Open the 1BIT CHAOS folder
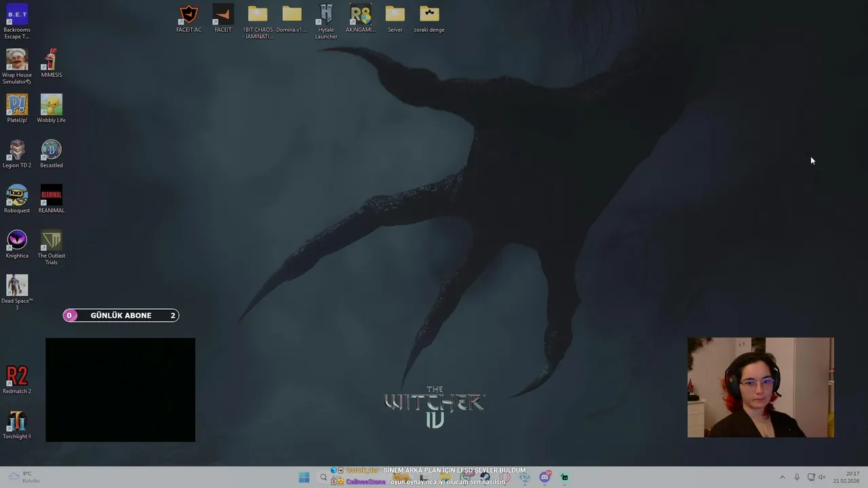 (258, 21)
